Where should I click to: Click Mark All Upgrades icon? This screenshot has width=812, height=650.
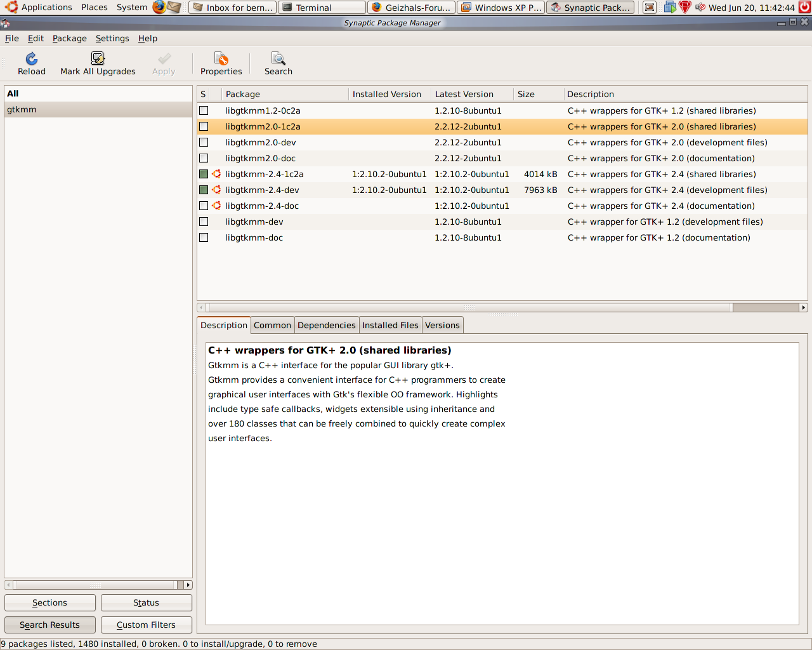pos(98,58)
